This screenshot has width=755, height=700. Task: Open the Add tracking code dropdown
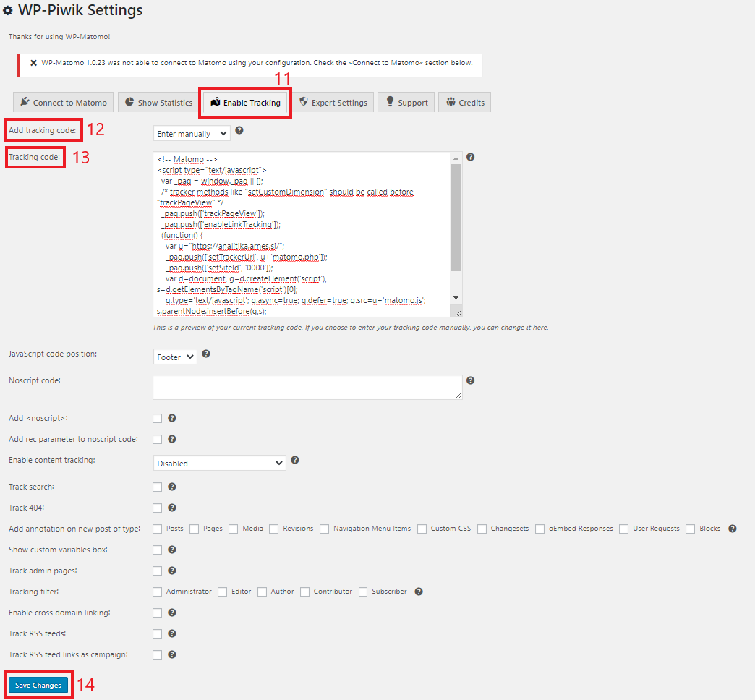coord(192,133)
